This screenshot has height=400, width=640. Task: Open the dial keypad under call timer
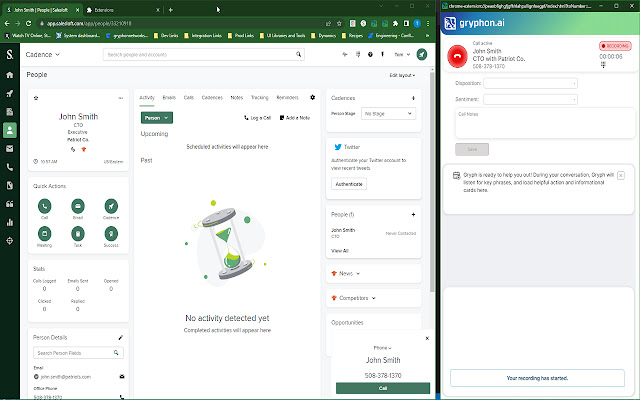pyautogui.click(x=603, y=65)
